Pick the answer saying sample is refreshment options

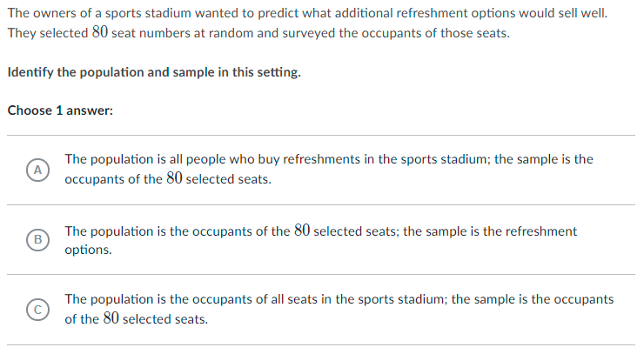tap(320, 239)
